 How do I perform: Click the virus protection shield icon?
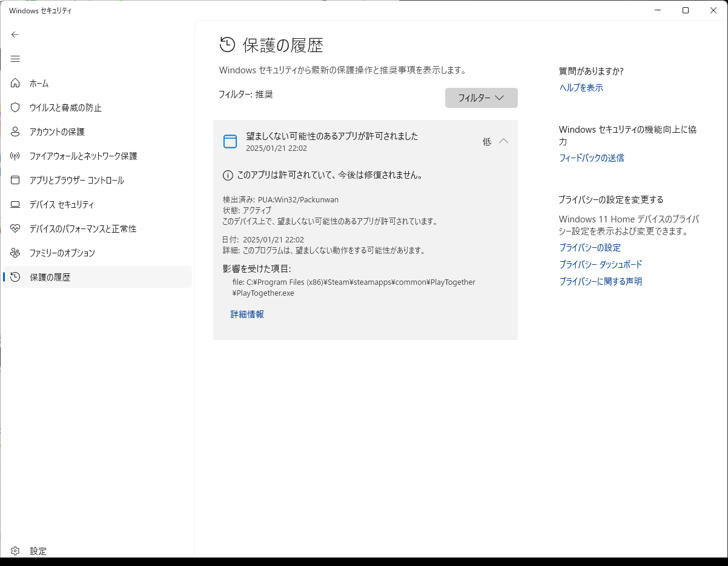[15, 107]
